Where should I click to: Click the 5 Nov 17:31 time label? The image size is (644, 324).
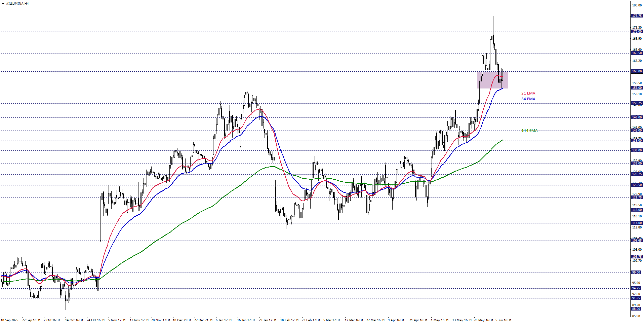click(x=117, y=320)
